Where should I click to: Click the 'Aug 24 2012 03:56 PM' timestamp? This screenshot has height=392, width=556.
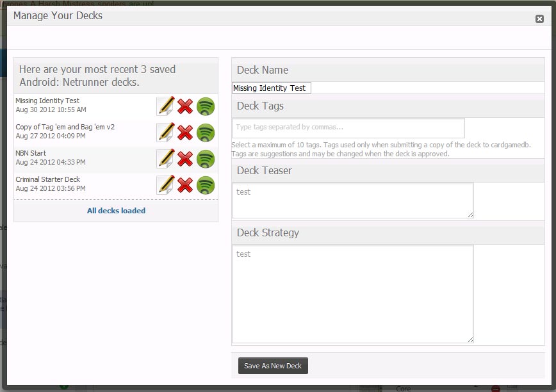click(51, 188)
